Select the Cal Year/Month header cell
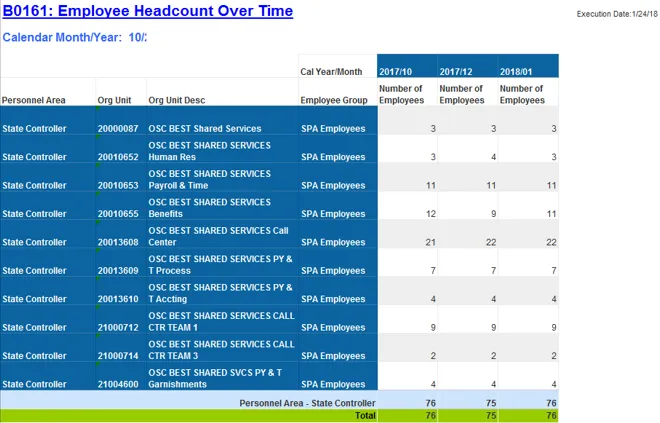 click(331, 72)
